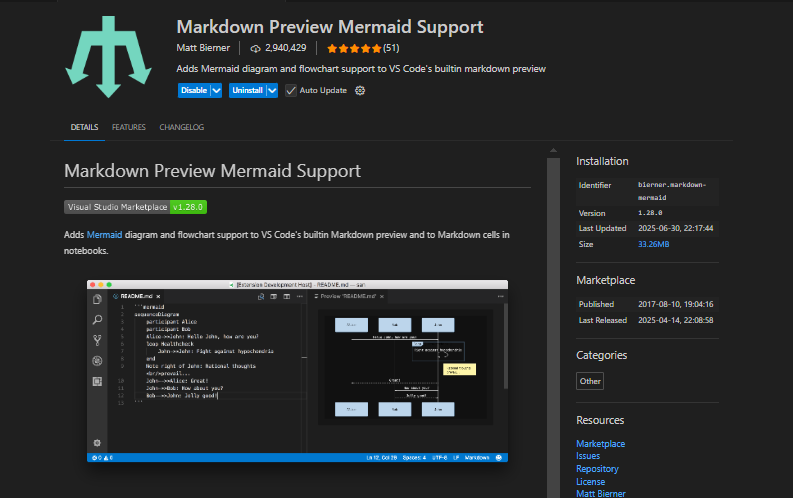Screen dimensions: 793x498
Task: Click Last Released date 2025-04-14, 22:08:58
Action: 675,320
